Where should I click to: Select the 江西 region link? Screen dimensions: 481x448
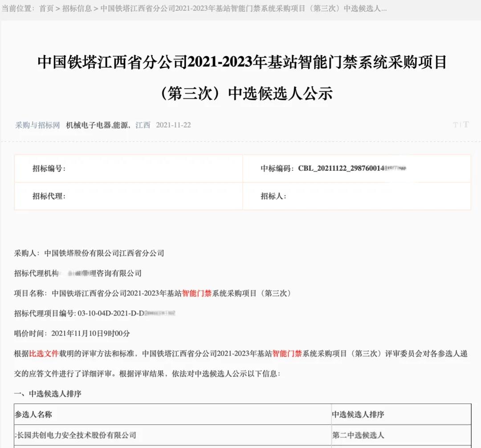tap(143, 125)
